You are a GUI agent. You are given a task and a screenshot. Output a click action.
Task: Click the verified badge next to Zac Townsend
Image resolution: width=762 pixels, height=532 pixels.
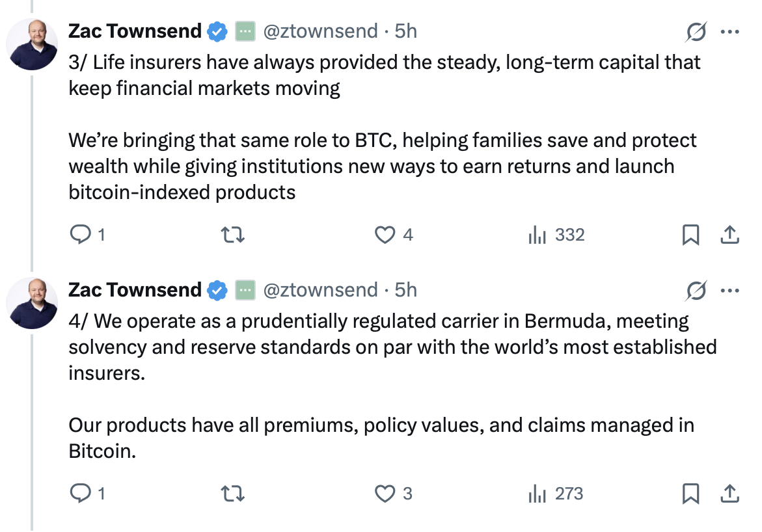[217, 31]
